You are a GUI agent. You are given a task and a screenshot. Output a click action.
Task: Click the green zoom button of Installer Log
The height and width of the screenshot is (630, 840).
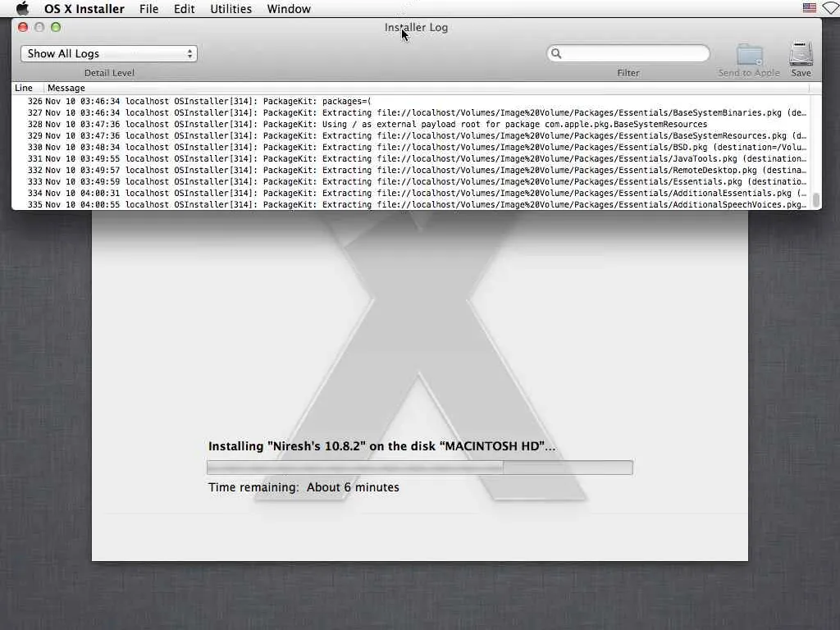(56, 27)
